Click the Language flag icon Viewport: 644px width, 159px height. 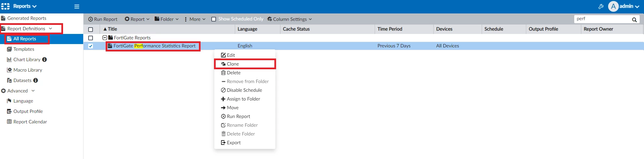(9, 101)
